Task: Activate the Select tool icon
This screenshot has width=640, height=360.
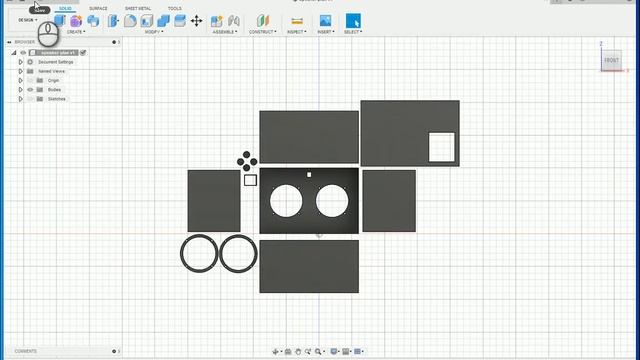Action: pyautogui.click(x=353, y=20)
